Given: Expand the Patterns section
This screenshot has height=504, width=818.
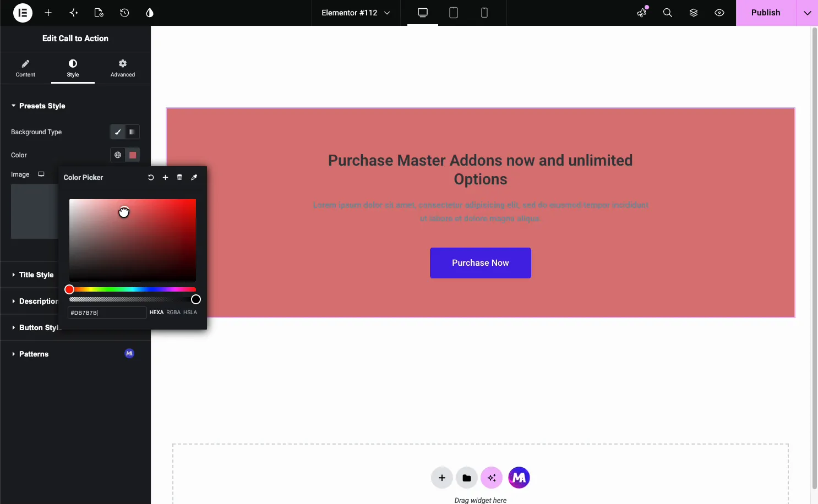Looking at the screenshot, I should (30, 354).
